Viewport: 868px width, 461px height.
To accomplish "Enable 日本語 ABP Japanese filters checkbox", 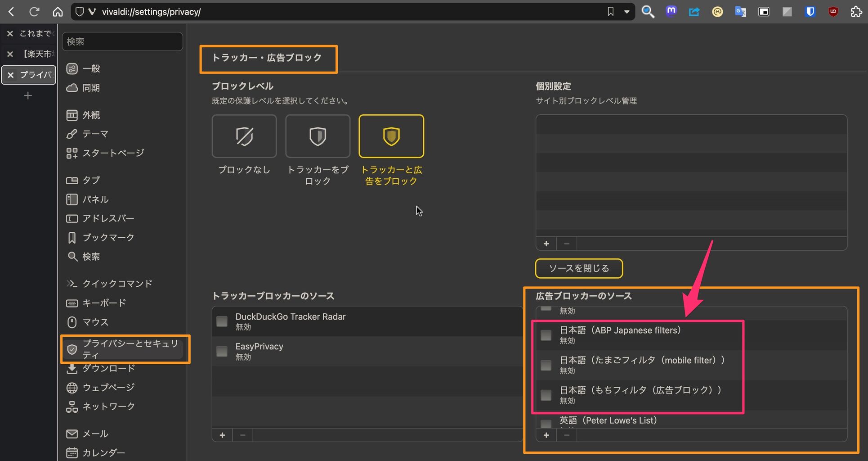I will [x=546, y=335].
